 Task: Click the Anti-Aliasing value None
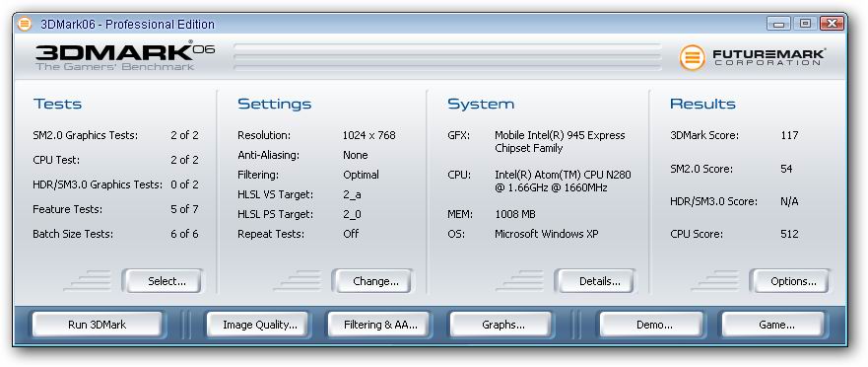click(x=356, y=155)
